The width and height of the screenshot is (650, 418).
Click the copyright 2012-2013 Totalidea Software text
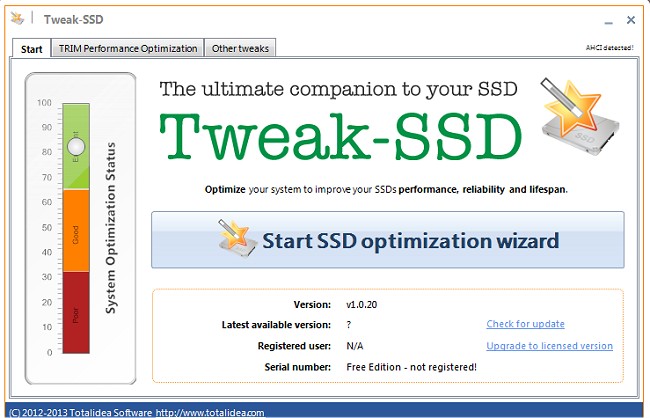point(80,413)
